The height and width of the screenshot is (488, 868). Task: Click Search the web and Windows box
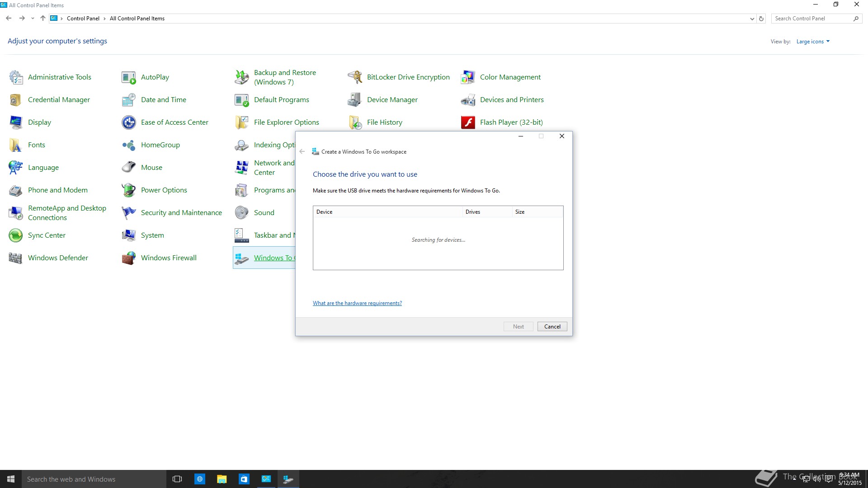tap(94, 479)
